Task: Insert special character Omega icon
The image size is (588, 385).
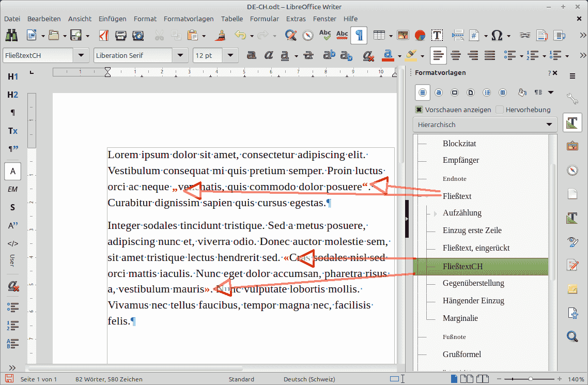Action: pos(497,36)
